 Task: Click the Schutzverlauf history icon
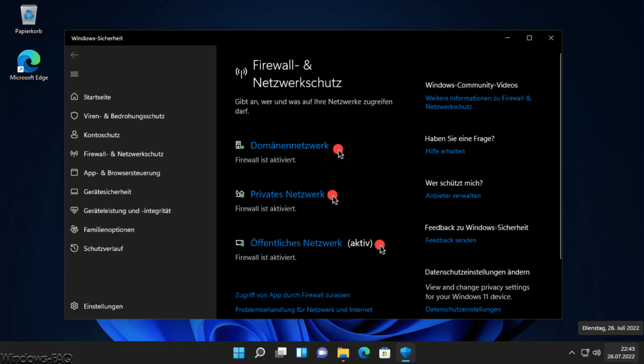(74, 248)
